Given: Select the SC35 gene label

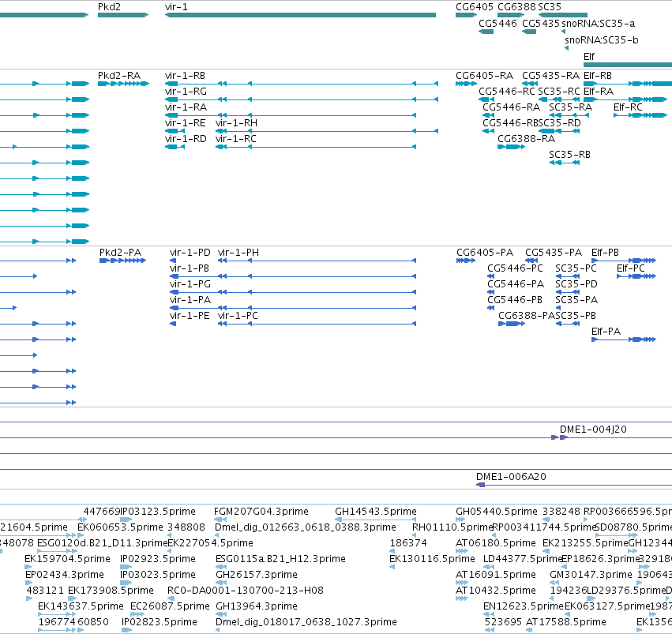Looking at the screenshot, I should click(x=550, y=7).
